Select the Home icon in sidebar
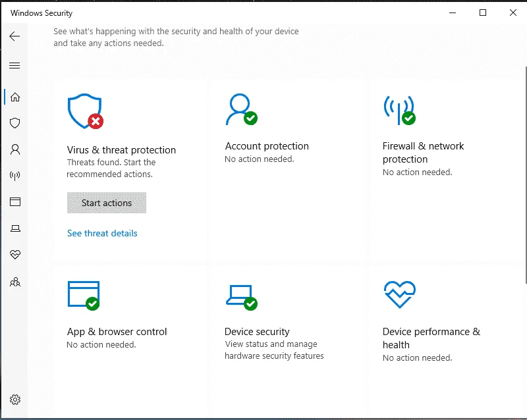527x420 pixels. (14, 97)
